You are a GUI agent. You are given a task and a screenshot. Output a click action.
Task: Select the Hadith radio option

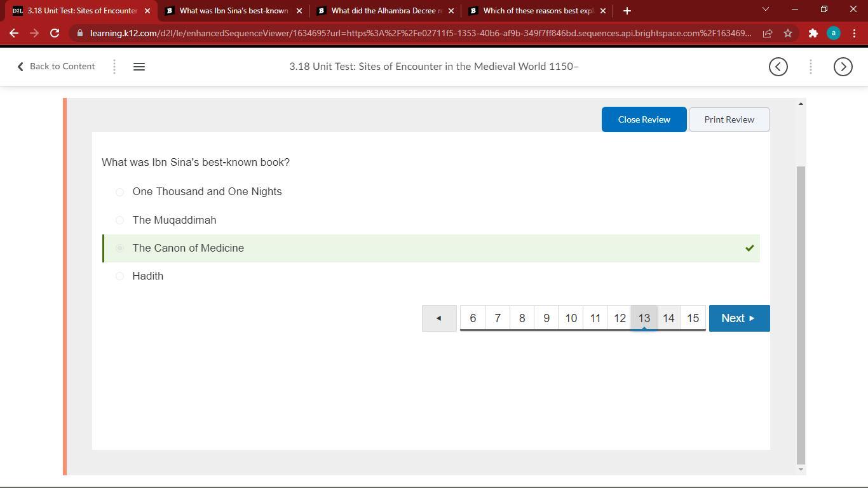(x=119, y=276)
